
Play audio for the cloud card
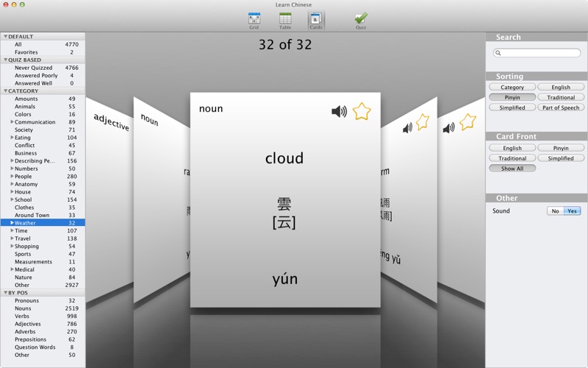[x=339, y=111]
